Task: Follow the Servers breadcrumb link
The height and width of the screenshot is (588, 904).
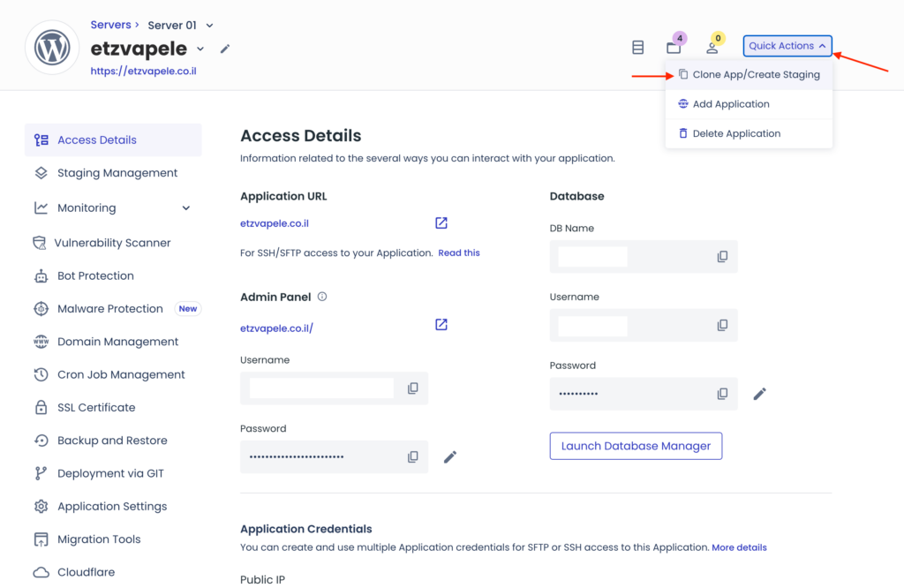Action: [x=110, y=25]
